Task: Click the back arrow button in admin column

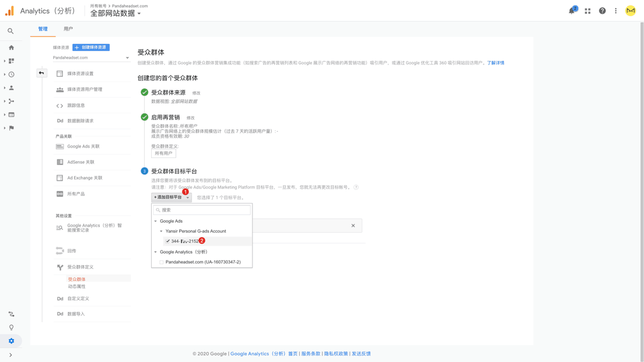Action: tap(41, 73)
